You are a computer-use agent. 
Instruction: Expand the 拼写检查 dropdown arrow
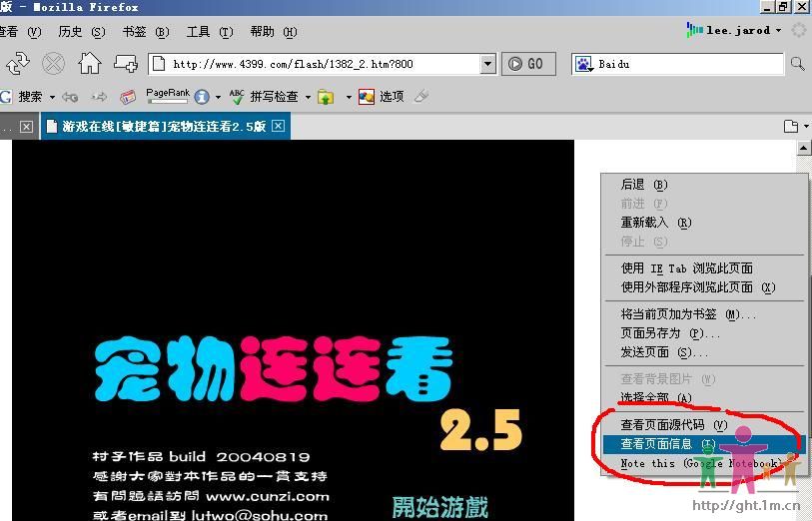pos(306,97)
